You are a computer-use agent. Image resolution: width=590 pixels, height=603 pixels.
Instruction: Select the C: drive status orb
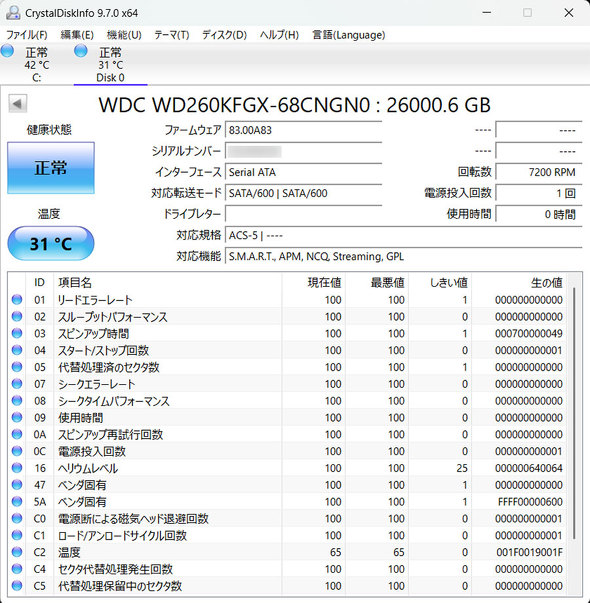click(x=7, y=51)
